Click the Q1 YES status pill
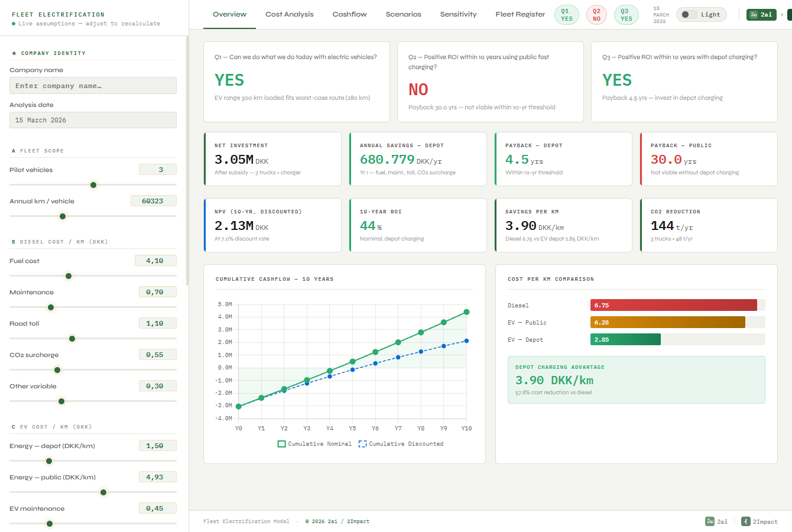This screenshot has height=532, width=792. click(x=567, y=15)
